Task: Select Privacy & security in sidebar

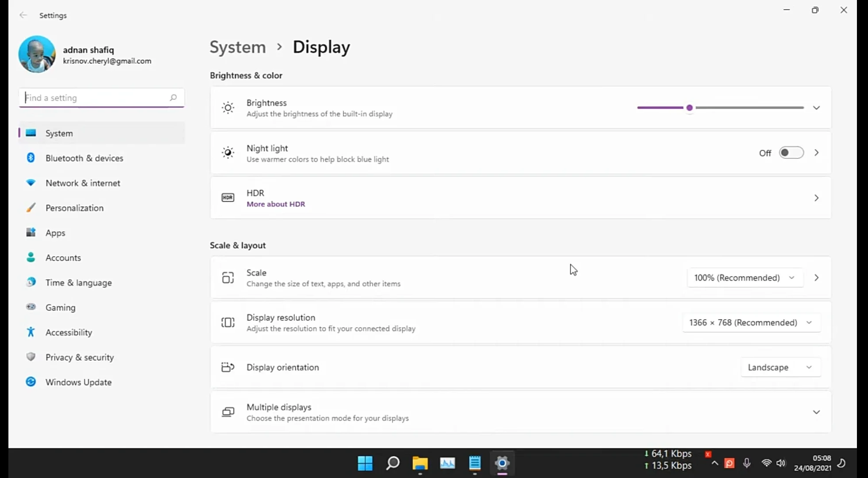Action: coord(102,357)
